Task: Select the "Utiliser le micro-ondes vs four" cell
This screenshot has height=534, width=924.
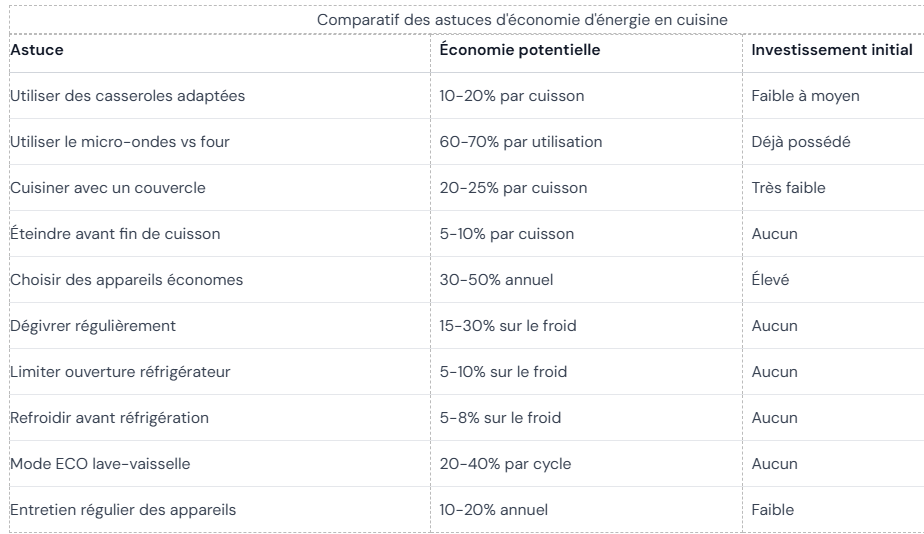Action: [x=120, y=142]
